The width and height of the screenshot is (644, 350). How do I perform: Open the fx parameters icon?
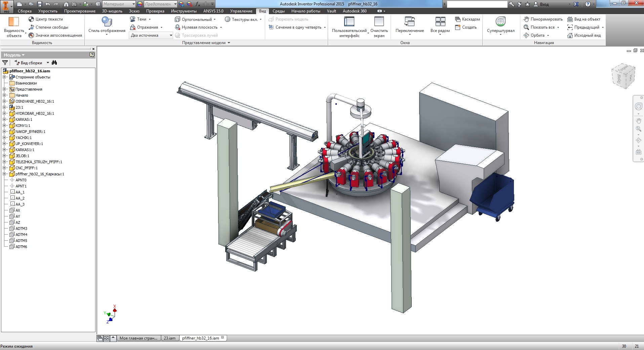click(x=197, y=4)
